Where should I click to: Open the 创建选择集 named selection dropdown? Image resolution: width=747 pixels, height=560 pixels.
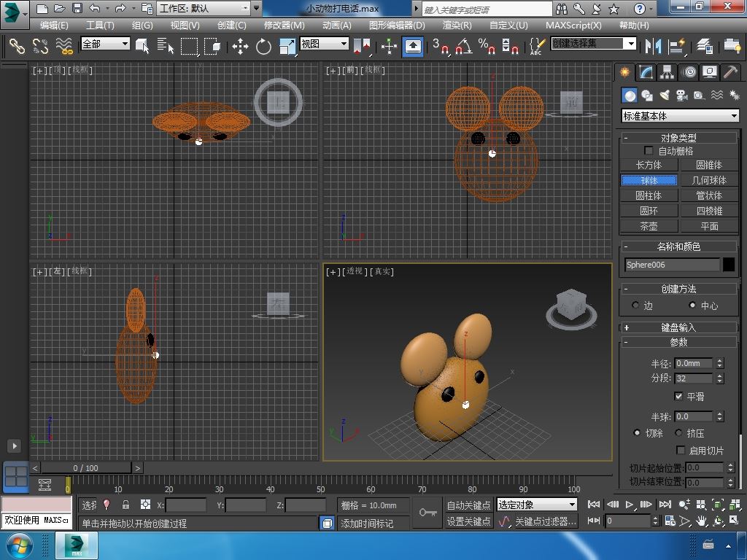tap(594, 44)
